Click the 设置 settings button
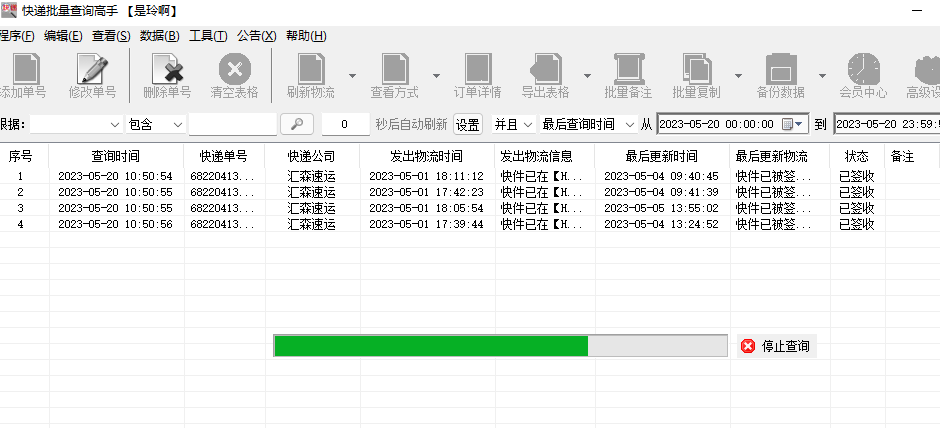This screenshot has height=428, width=940. point(468,124)
